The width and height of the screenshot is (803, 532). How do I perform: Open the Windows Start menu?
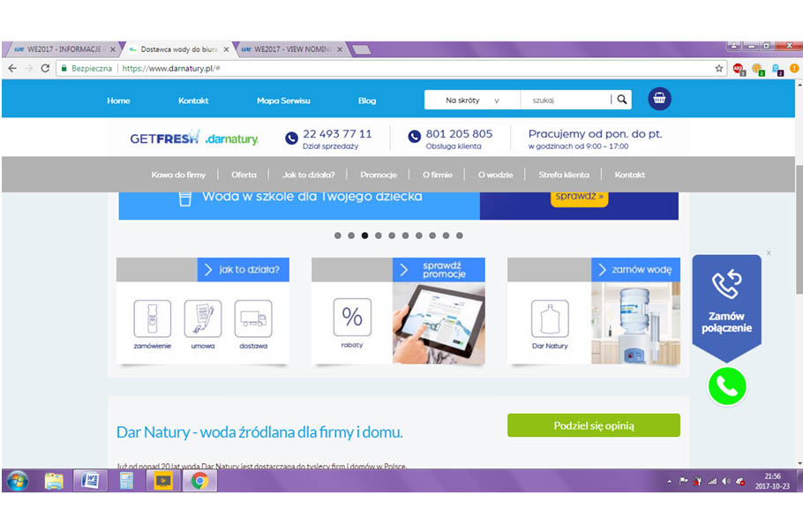(18, 482)
